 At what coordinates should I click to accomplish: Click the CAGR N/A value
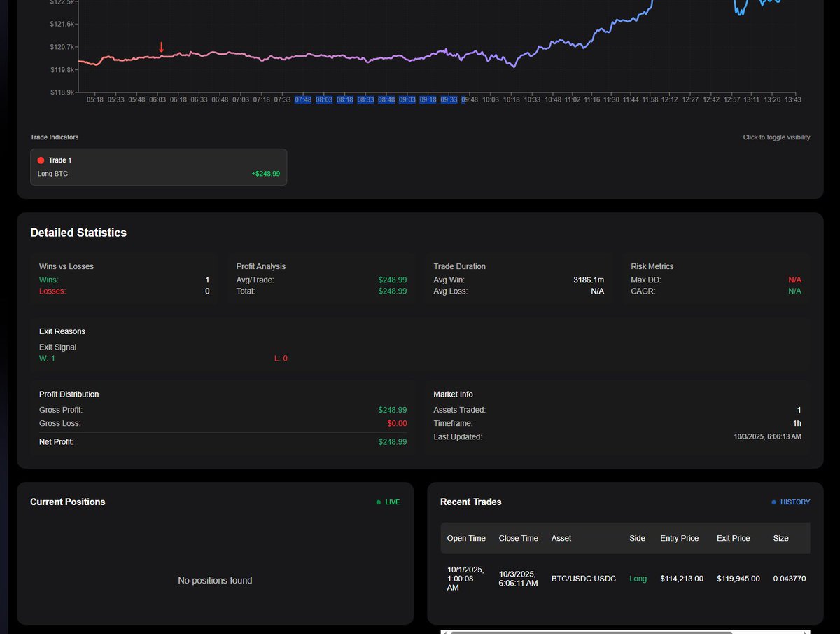pos(795,291)
